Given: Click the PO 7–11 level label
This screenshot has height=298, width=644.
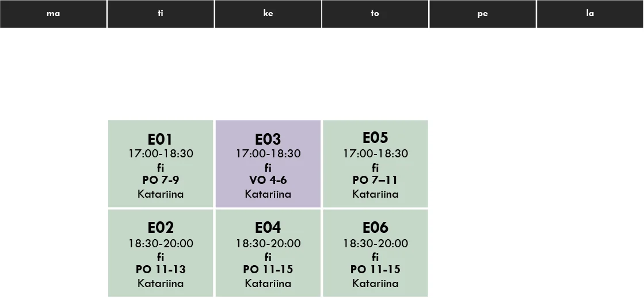Looking at the screenshot, I should [375, 180].
